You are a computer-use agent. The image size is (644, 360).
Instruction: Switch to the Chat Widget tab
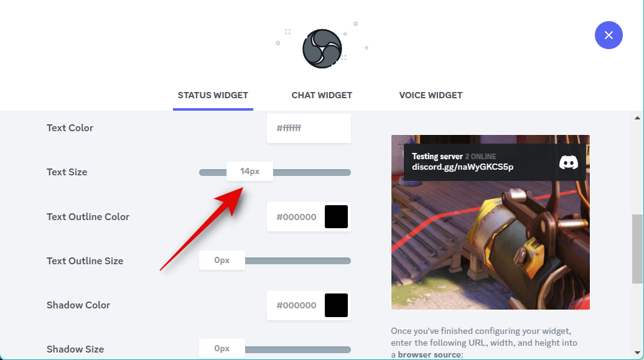click(x=322, y=95)
